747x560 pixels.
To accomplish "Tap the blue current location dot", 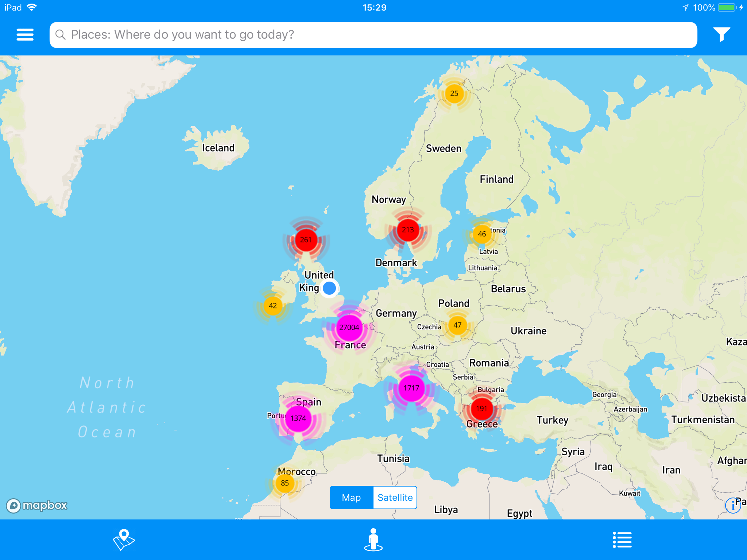I will coord(329,288).
